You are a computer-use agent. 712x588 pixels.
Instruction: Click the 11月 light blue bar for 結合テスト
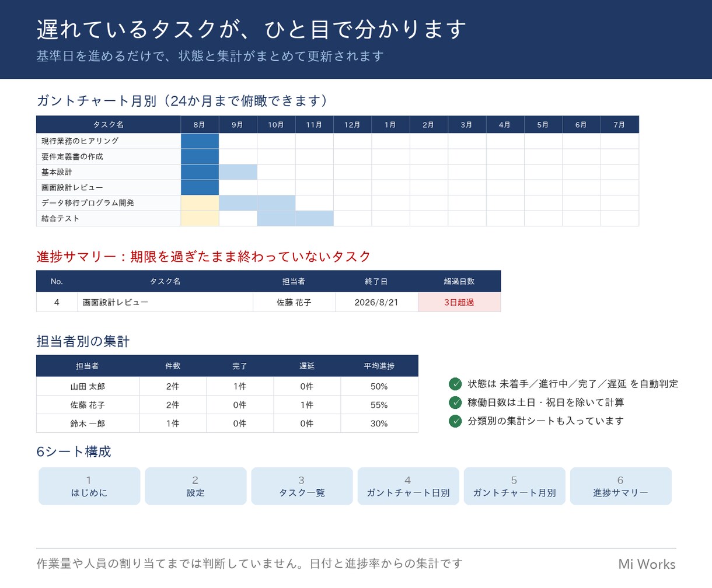tap(314, 218)
